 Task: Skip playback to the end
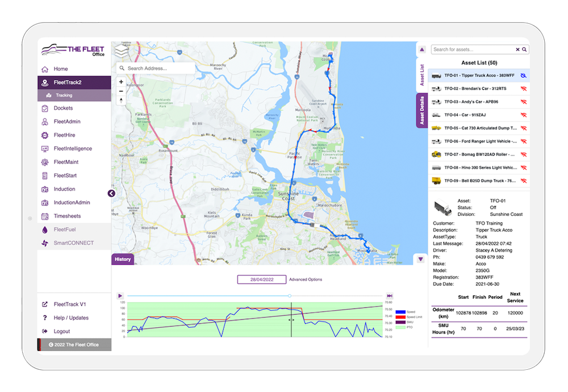coord(390,296)
